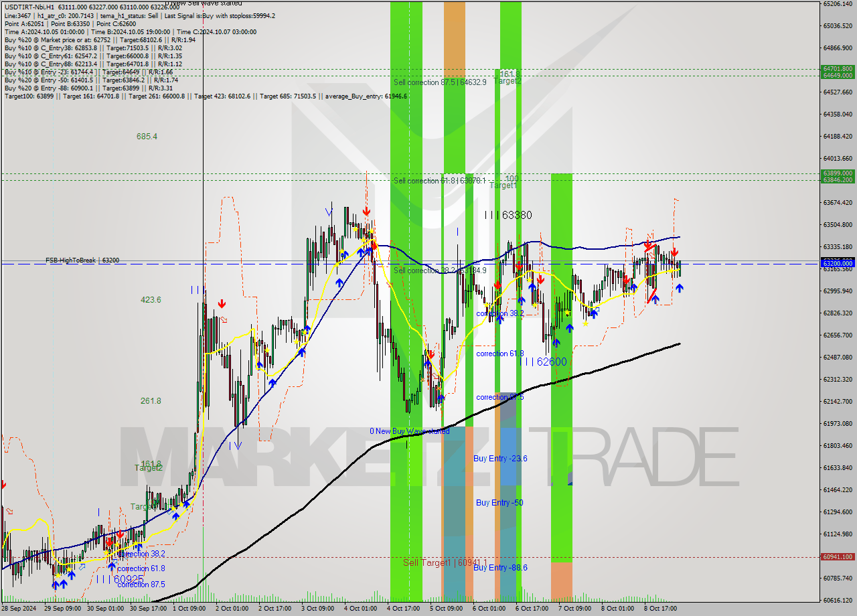The height and width of the screenshot is (616, 857).
Task: Click the 'Target100: 63899' summary line
Action: tap(205, 96)
